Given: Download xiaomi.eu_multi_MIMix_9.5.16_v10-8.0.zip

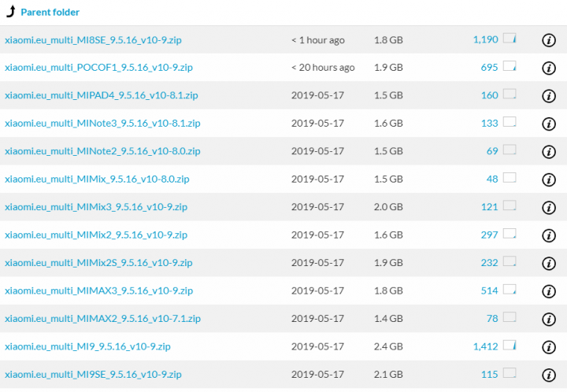Looking at the screenshot, I should [x=97, y=179].
